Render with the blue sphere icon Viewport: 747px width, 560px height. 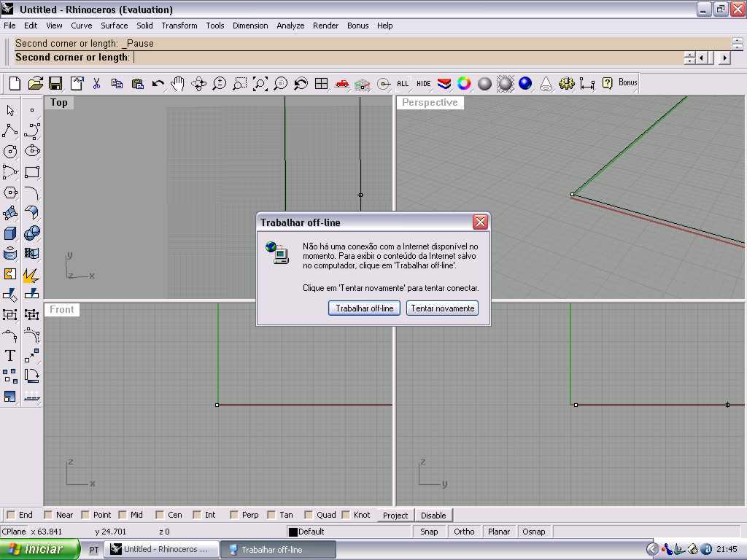coord(525,83)
